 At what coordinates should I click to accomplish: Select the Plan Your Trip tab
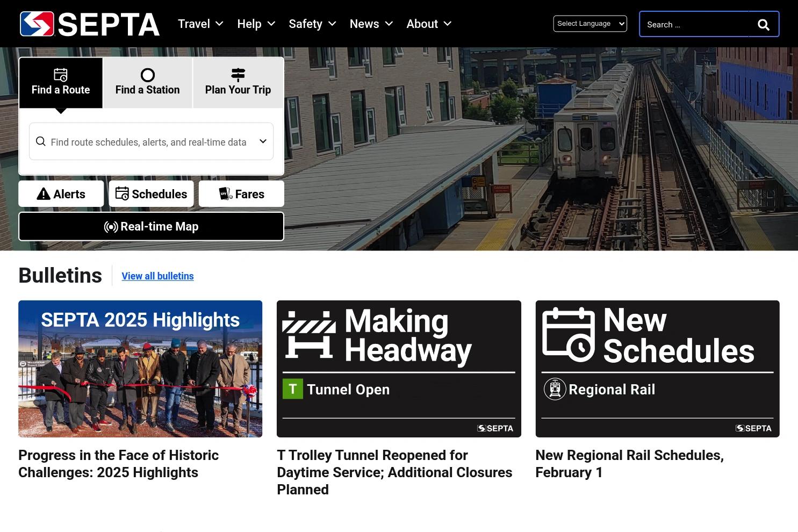tap(238, 83)
